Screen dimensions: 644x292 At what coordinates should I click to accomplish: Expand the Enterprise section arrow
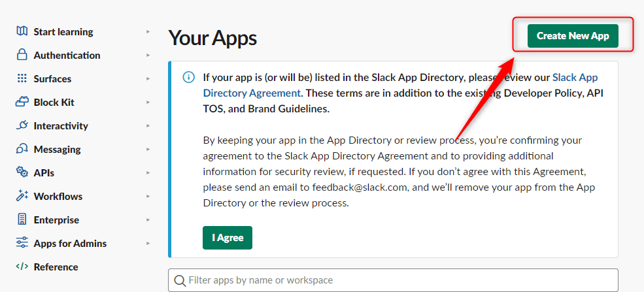click(x=148, y=220)
